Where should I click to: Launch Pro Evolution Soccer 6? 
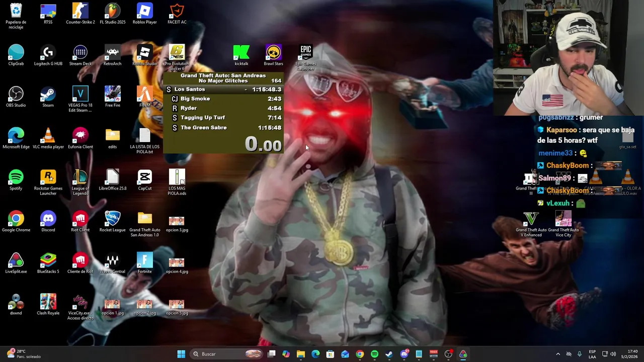tap(177, 57)
